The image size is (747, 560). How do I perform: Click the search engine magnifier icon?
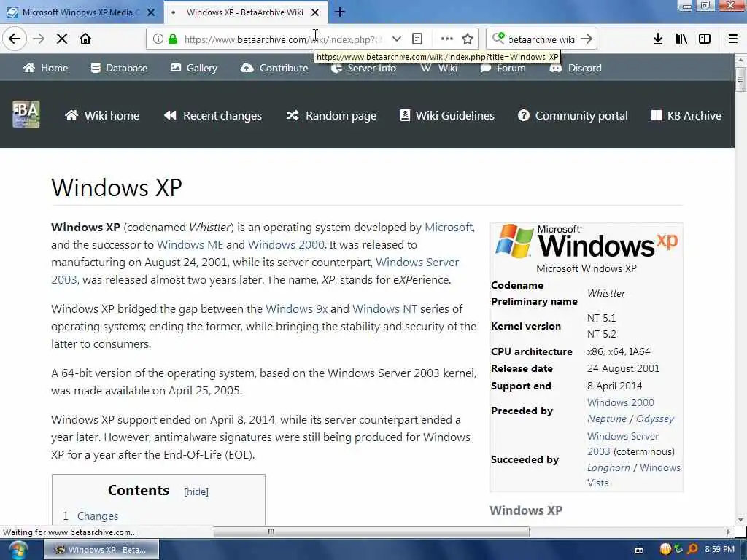click(x=498, y=38)
